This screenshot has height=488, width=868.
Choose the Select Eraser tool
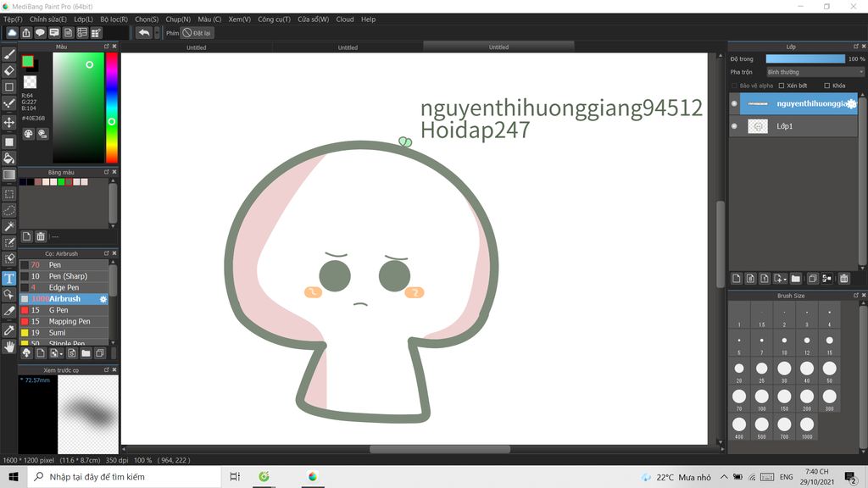[x=8, y=258]
